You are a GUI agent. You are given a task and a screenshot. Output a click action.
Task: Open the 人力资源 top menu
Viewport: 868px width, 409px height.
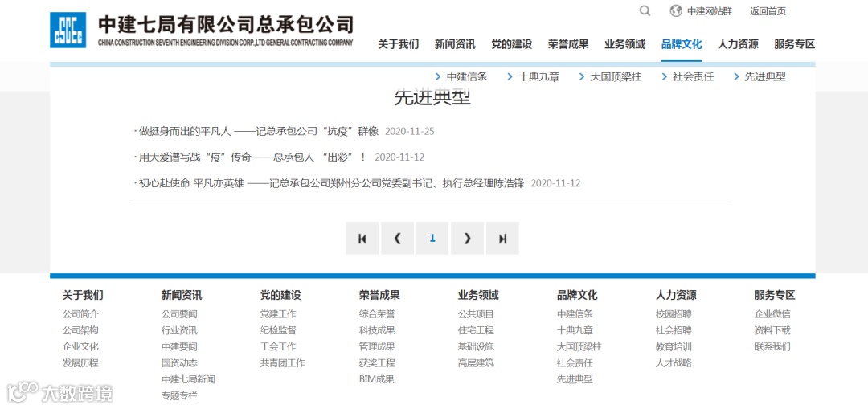pyautogui.click(x=739, y=44)
